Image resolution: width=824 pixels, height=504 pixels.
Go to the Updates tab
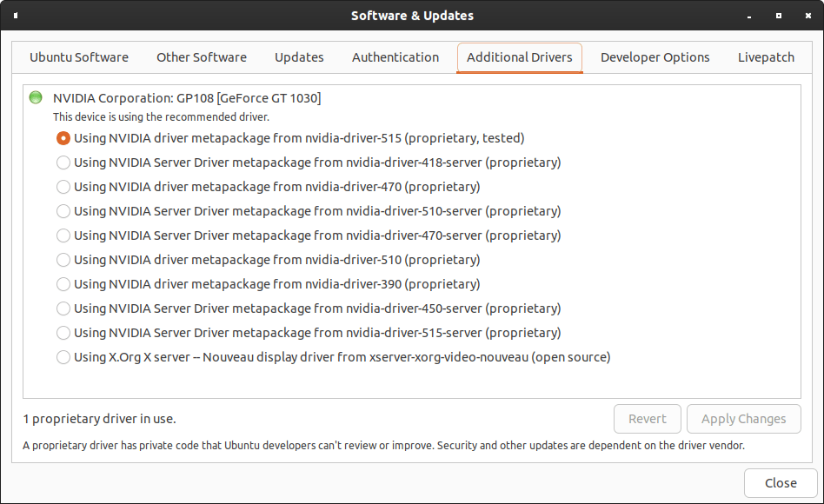click(x=299, y=57)
